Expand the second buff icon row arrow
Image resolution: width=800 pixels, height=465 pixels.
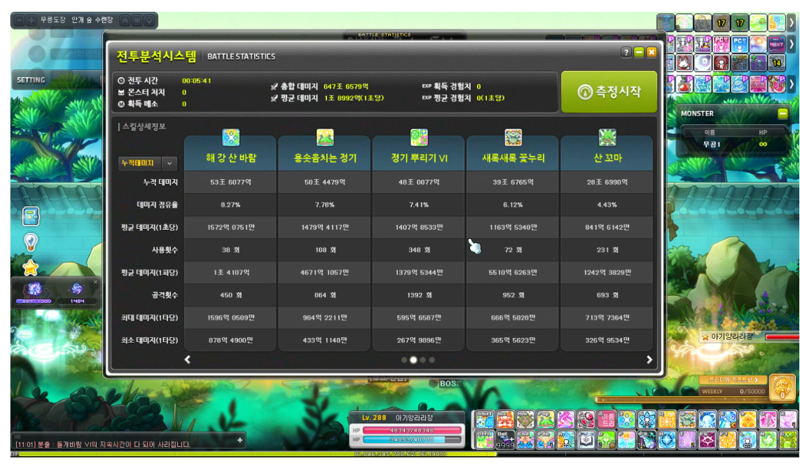click(792, 44)
